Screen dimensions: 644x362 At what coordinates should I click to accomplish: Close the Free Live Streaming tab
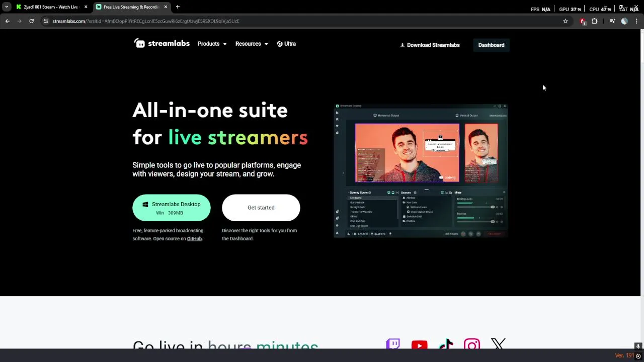[166, 7]
